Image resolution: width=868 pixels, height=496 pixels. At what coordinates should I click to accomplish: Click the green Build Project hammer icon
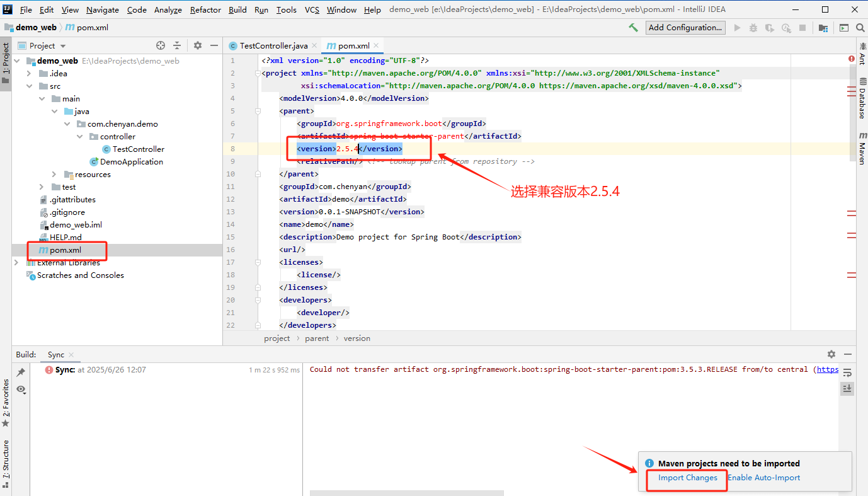pyautogui.click(x=633, y=28)
